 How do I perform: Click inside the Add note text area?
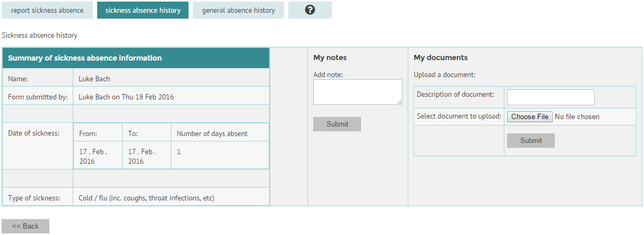click(x=357, y=91)
